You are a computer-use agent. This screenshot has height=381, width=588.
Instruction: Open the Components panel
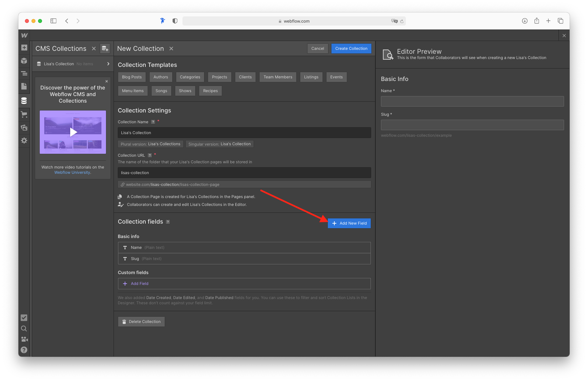pyautogui.click(x=24, y=61)
